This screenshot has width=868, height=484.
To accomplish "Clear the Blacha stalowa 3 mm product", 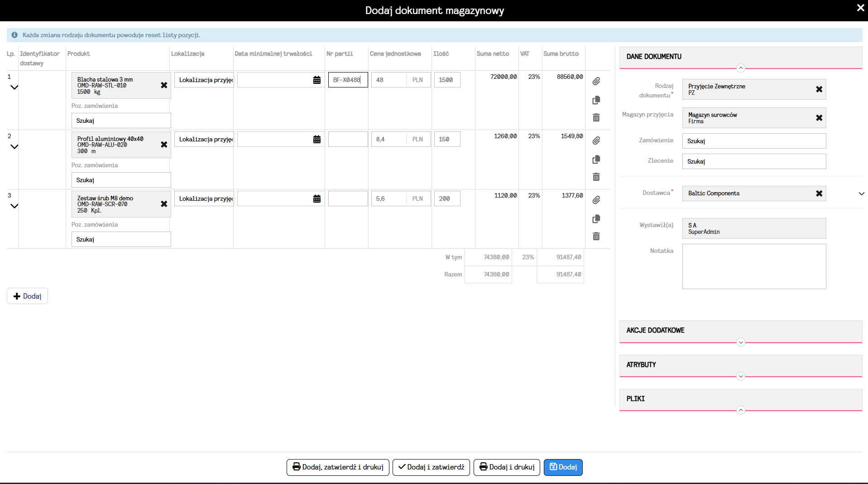I will coord(164,85).
